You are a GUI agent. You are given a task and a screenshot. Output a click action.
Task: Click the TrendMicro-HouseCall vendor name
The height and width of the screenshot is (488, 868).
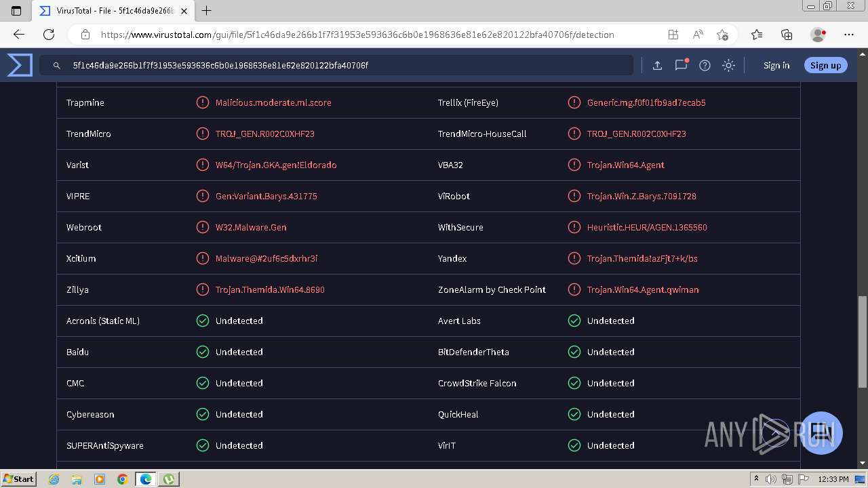point(482,134)
